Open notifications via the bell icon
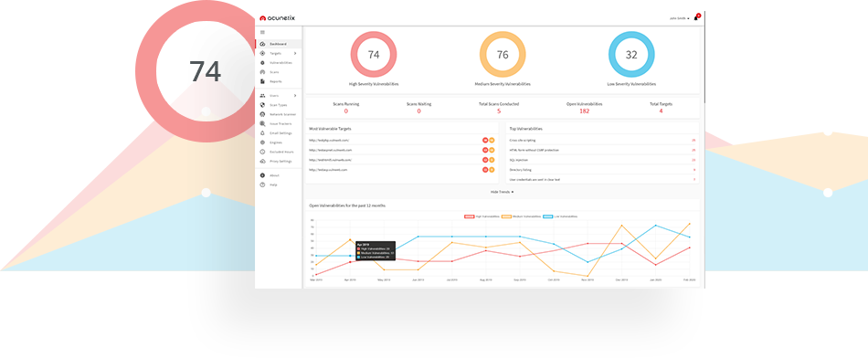This screenshot has height=358, width=868. tap(696, 18)
